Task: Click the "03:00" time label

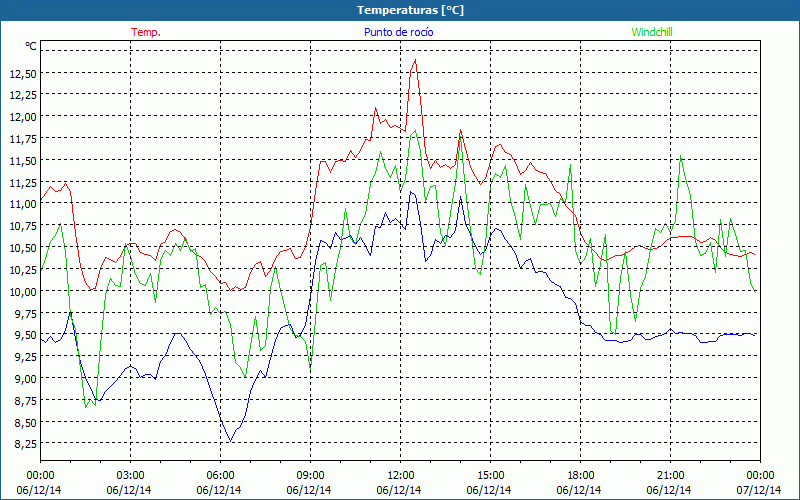Action: pyautogui.click(x=131, y=476)
